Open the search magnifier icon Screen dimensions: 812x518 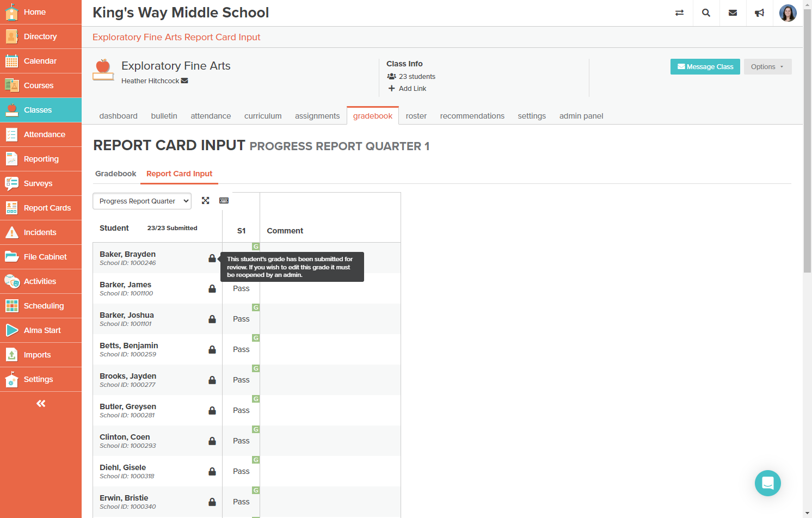(706, 13)
